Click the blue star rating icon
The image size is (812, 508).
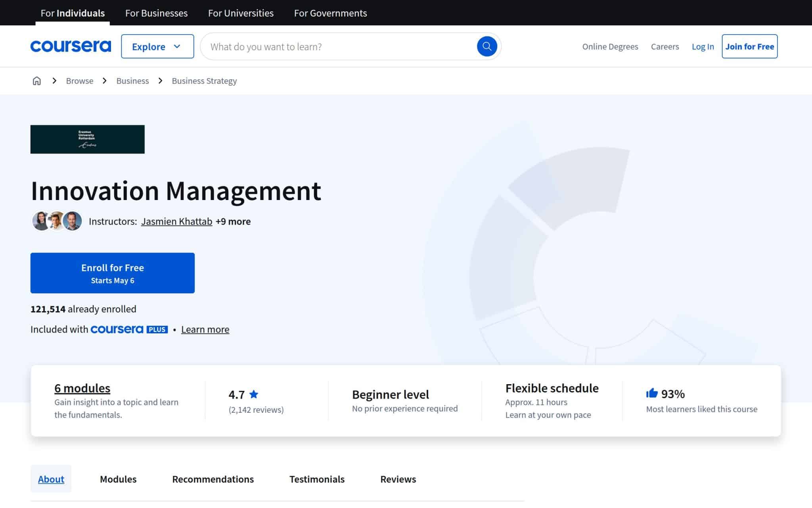click(254, 394)
